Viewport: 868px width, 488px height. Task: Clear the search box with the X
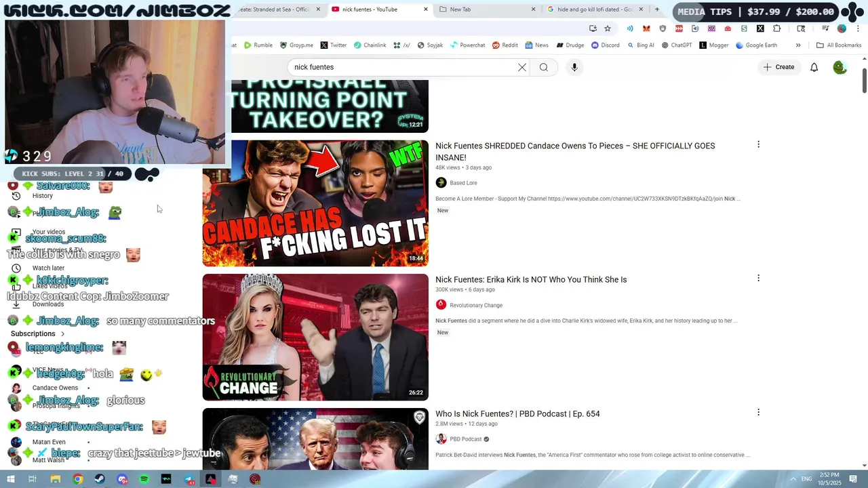pyautogui.click(x=522, y=67)
